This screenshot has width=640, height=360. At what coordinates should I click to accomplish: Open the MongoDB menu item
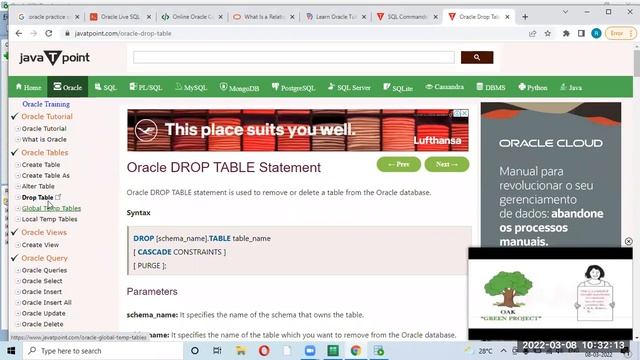coord(239,87)
